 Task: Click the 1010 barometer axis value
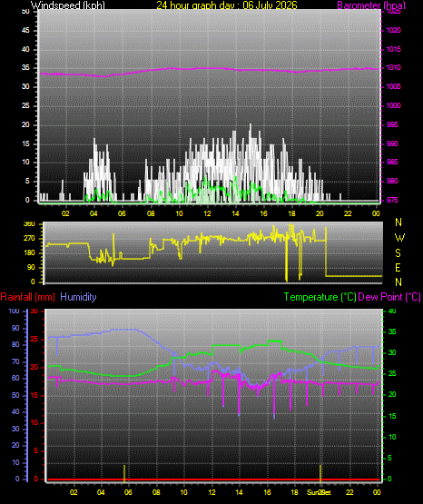pos(393,68)
